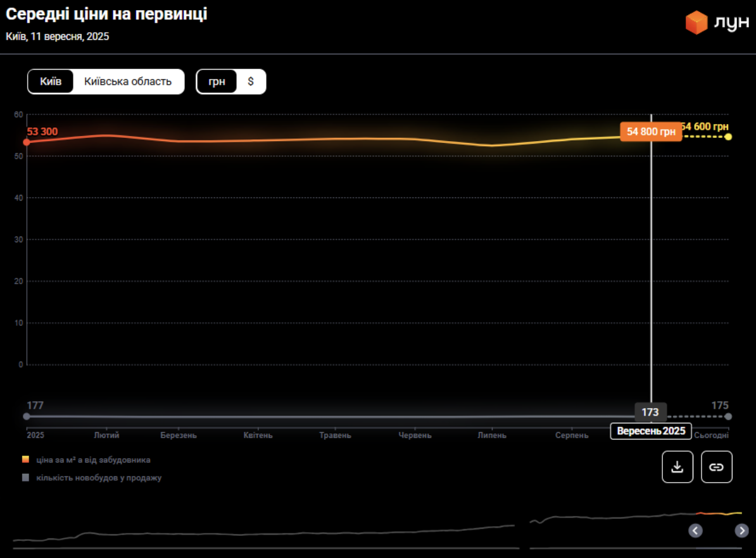The height and width of the screenshot is (558, 756).
Task: Click the gray new-buildings legend square
Action: 25,478
